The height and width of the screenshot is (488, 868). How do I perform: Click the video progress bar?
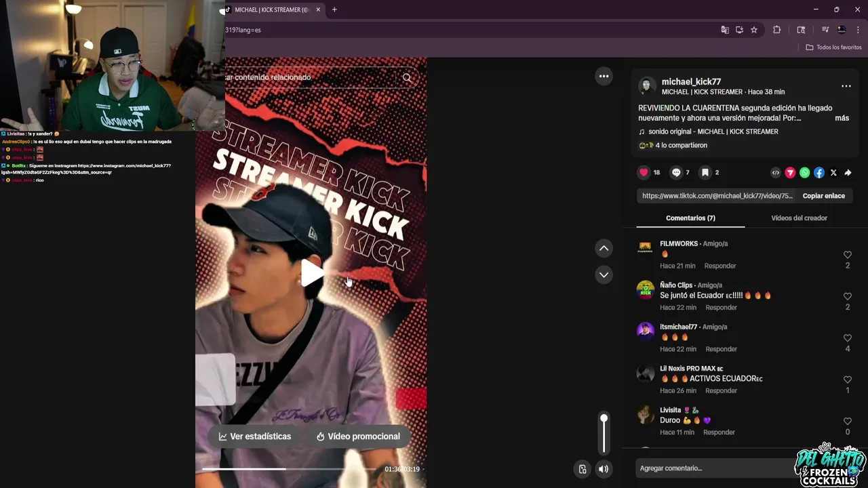tap(290, 469)
